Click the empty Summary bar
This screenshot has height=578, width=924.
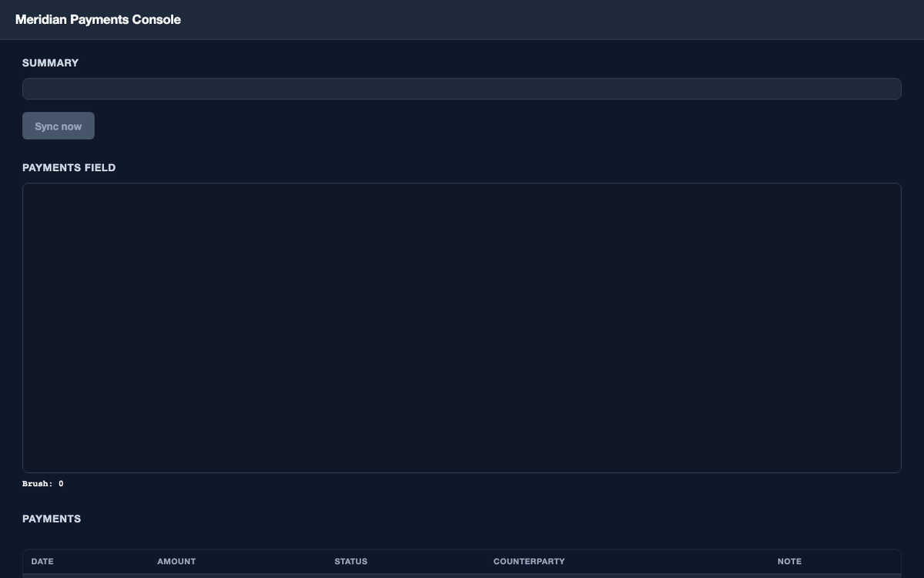coord(462,89)
